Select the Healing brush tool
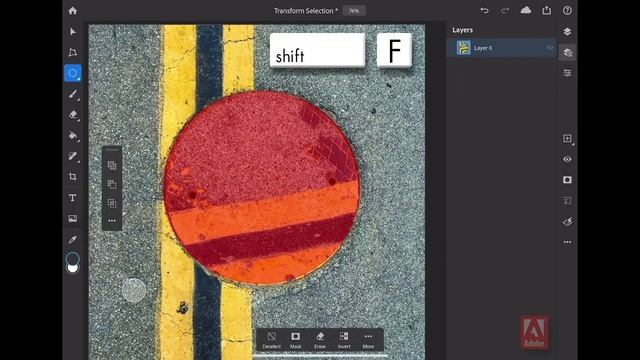Image resolution: width=640 pixels, height=360 pixels. (x=73, y=156)
